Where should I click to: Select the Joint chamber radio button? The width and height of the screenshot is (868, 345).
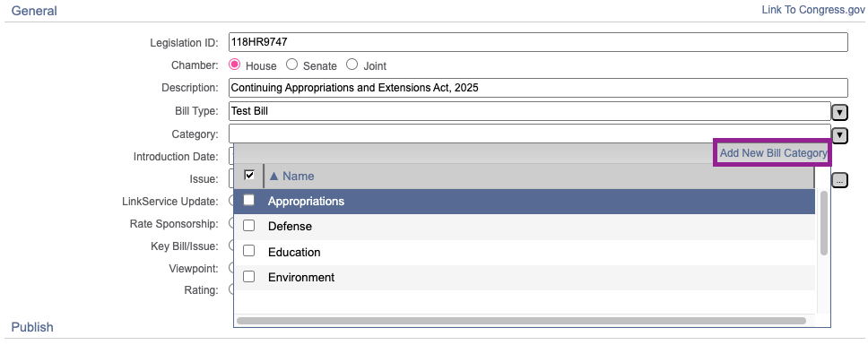tap(352, 65)
